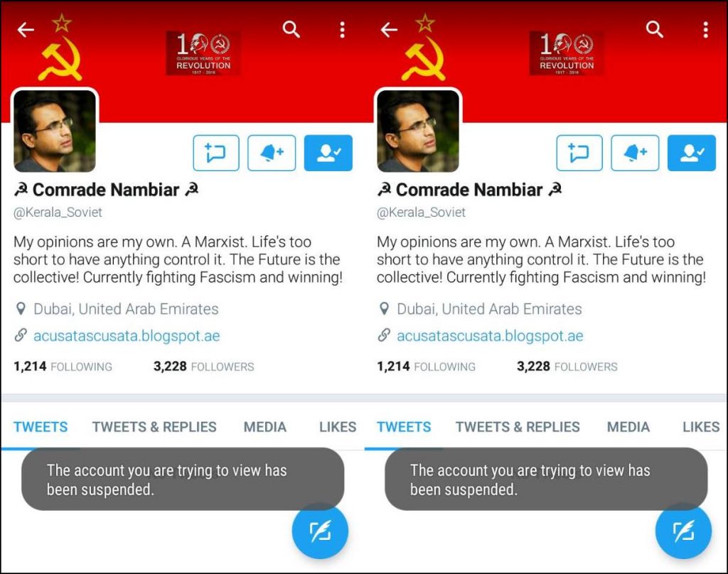Tap compose tweet floating button in left screenshot

coord(320,531)
